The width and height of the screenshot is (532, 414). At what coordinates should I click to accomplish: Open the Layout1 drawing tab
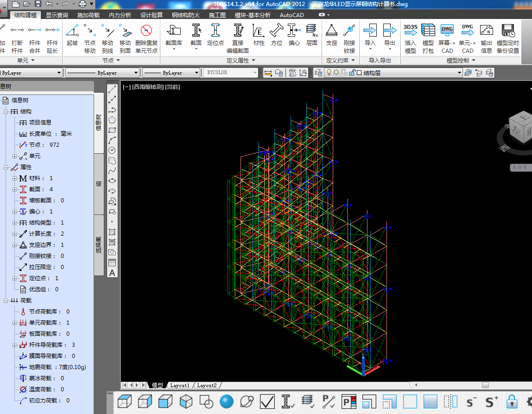tap(180, 385)
